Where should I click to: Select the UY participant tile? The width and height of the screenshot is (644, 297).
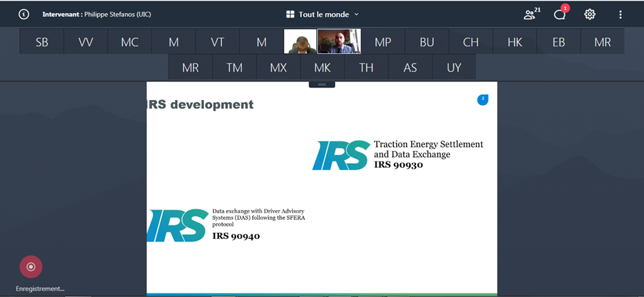(x=454, y=67)
